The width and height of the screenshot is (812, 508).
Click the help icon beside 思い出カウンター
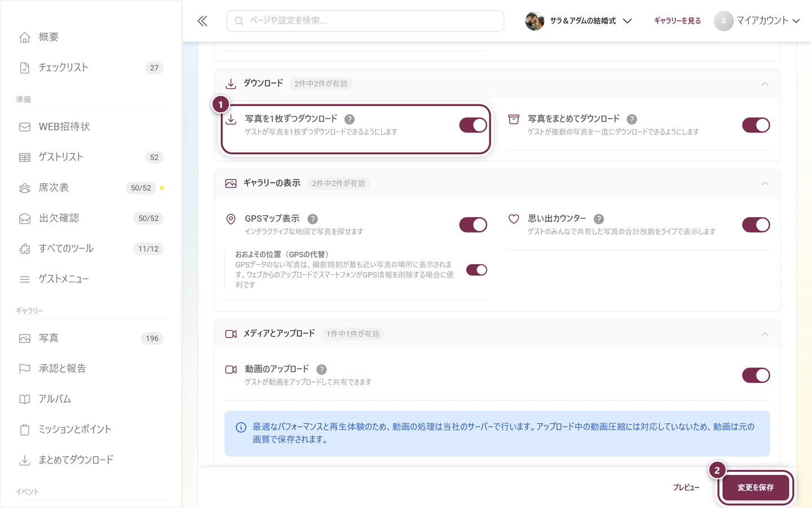coord(599,219)
